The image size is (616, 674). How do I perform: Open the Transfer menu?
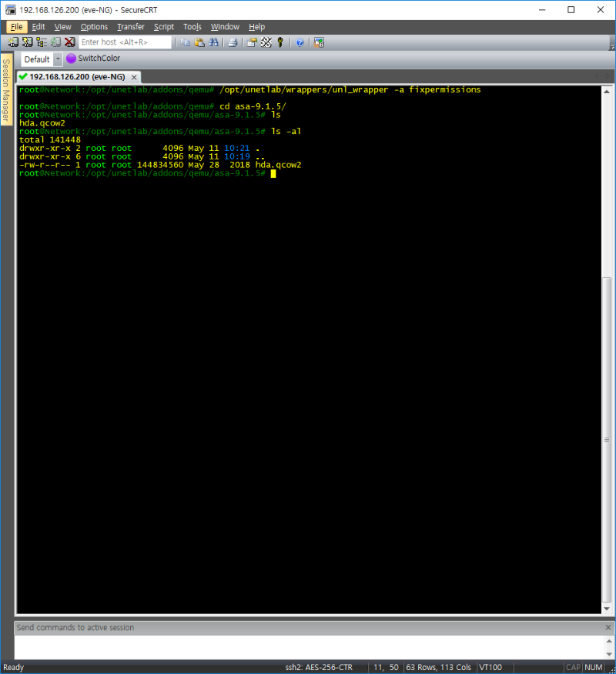pos(131,27)
